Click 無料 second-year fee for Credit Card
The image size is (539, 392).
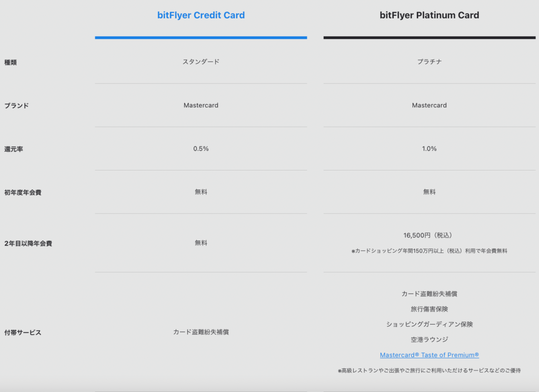[x=201, y=243]
